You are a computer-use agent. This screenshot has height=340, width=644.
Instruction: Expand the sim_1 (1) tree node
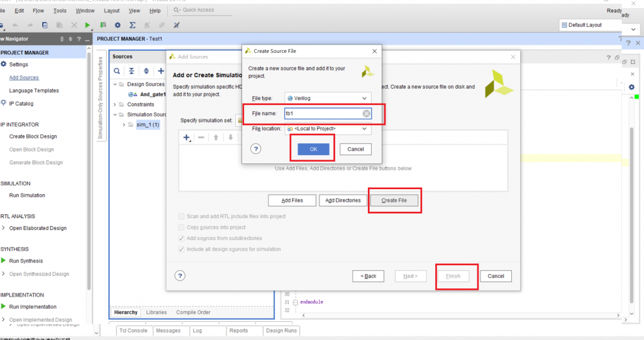click(124, 124)
